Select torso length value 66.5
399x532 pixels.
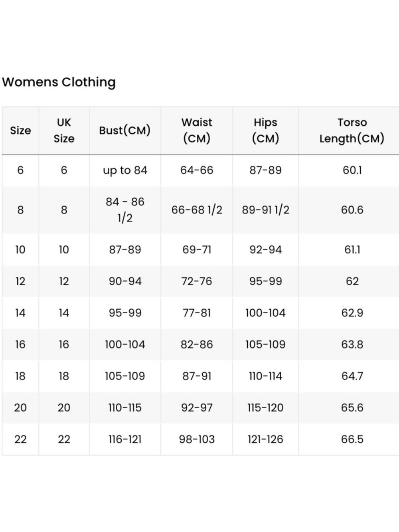(352, 439)
